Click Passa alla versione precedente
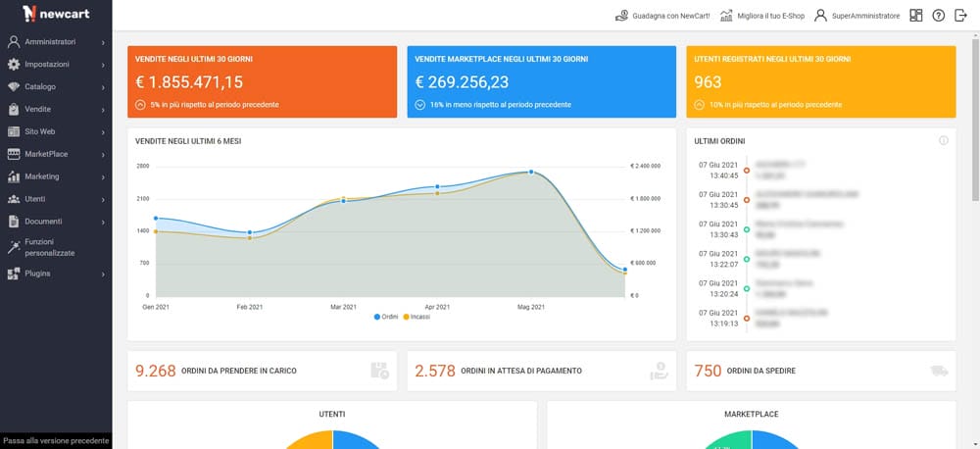Viewport: 980px width, 449px height. pyautogui.click(x=56, y=441)
